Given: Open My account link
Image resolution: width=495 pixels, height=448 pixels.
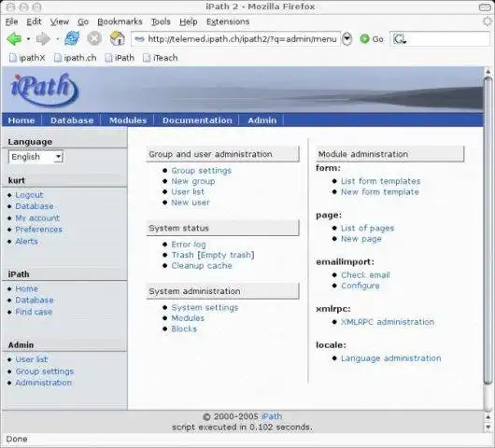Looking at the screenshot, I should [x=37, y=218].
